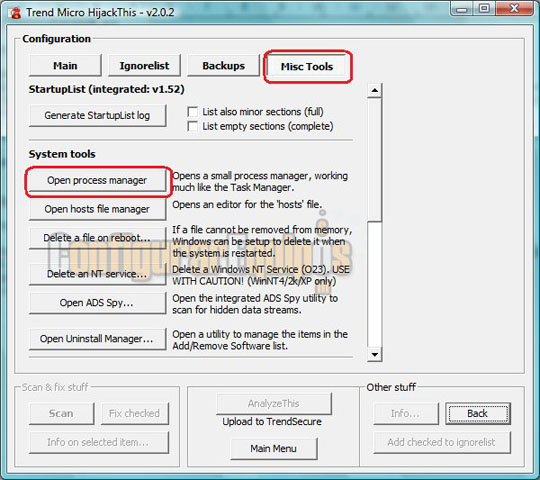Screen dimensions: 540x480
Task: Click the Fix checked button
Action: (135, 413)
